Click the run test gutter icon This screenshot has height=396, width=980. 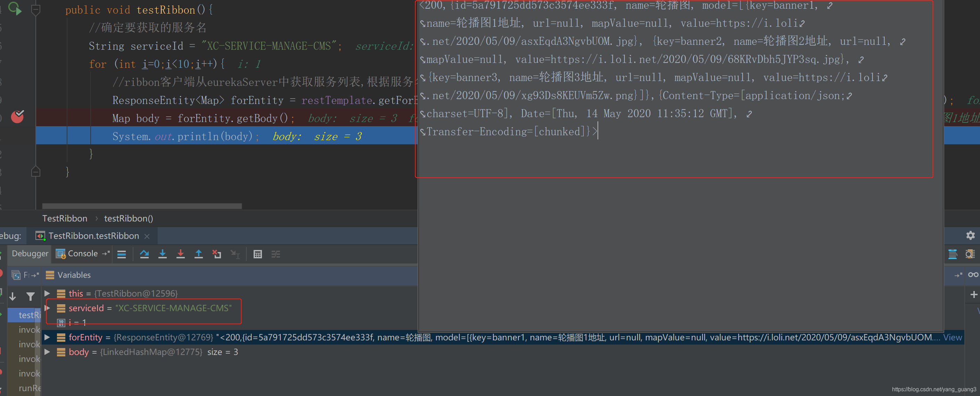(x=15, y=9)
